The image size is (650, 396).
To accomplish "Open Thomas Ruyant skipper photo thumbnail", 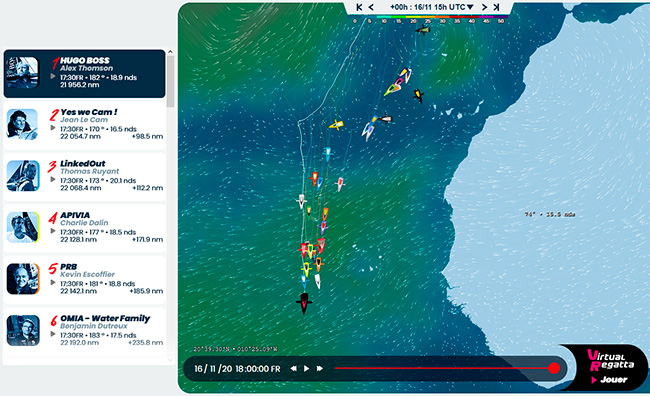I will (x=23, y=176).
